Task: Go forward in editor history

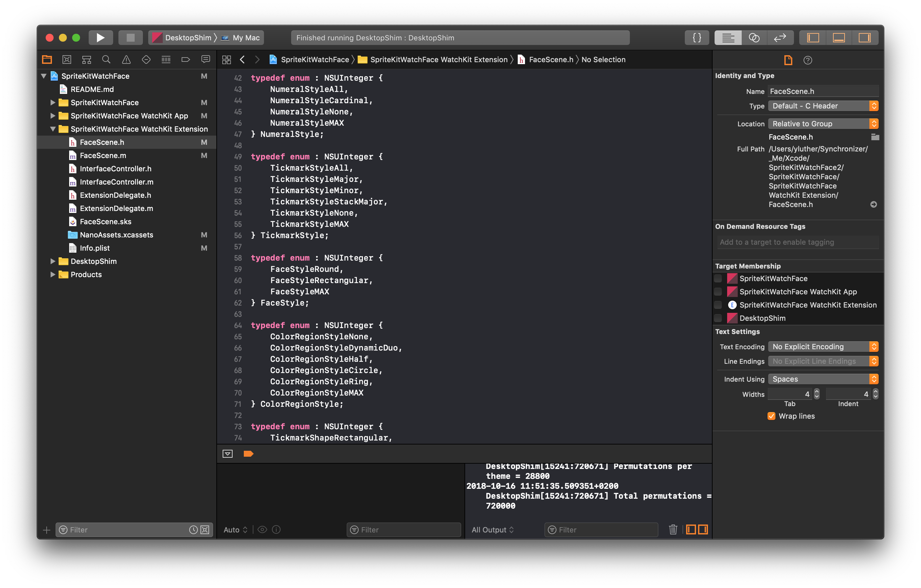Action: pos(257,60)
